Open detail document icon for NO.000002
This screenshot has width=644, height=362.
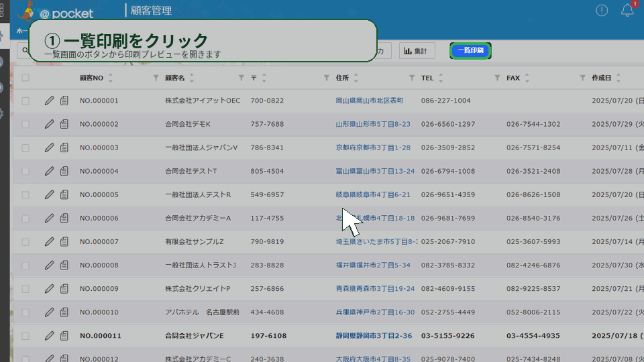point(64,124)
